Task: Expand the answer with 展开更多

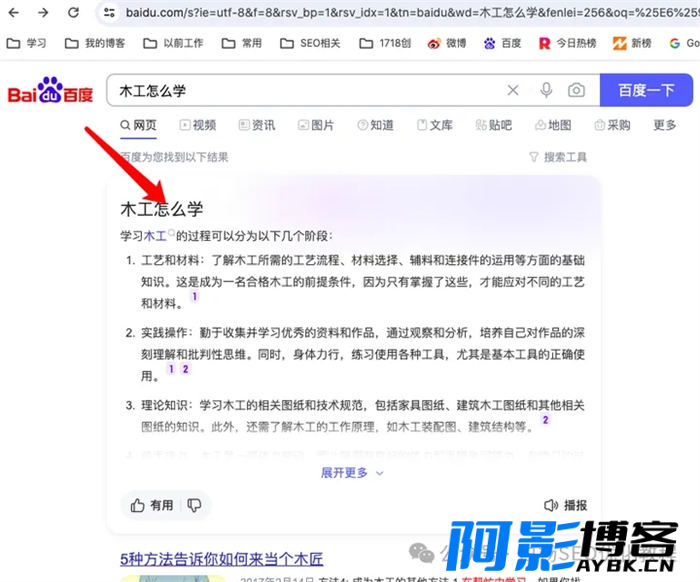Action: tap(352, 473)
